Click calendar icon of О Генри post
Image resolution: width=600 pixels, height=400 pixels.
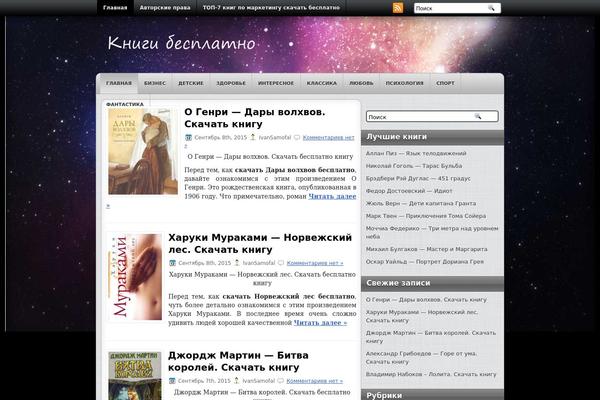[188, 137]
